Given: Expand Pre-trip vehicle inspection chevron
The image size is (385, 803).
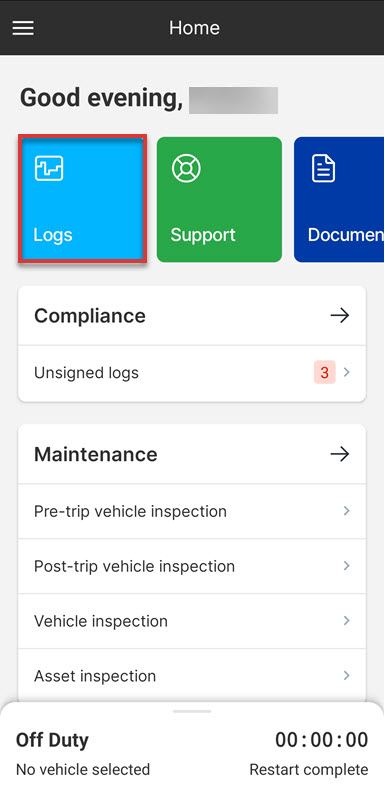Looking at the screenshot, I should tap(347, 511).
